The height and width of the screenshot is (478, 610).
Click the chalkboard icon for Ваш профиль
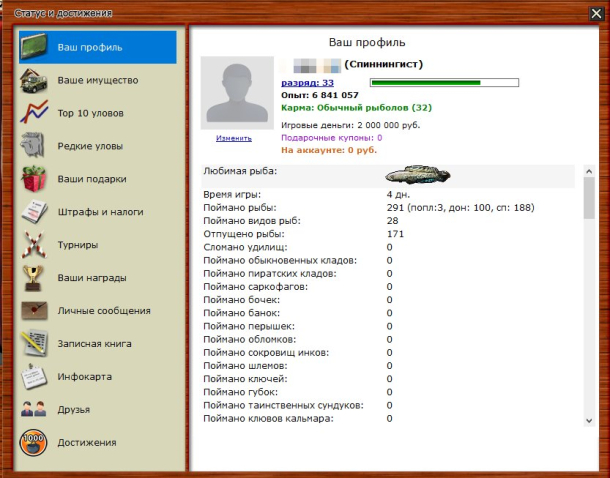[x=35, y=47]
